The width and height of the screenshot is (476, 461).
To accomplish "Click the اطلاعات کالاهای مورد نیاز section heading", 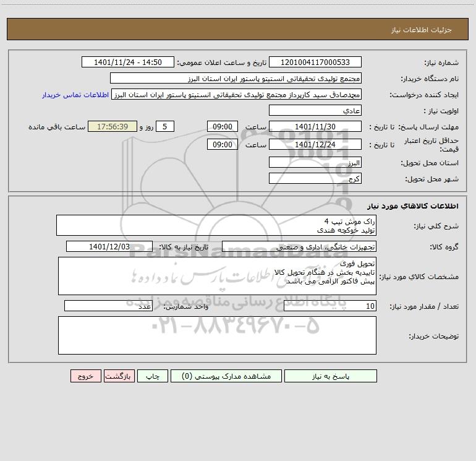I will 413,206.
